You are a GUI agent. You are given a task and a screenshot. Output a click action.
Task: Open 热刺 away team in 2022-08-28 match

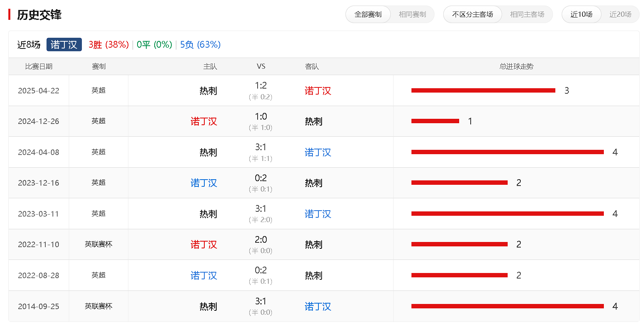(313, 276)
